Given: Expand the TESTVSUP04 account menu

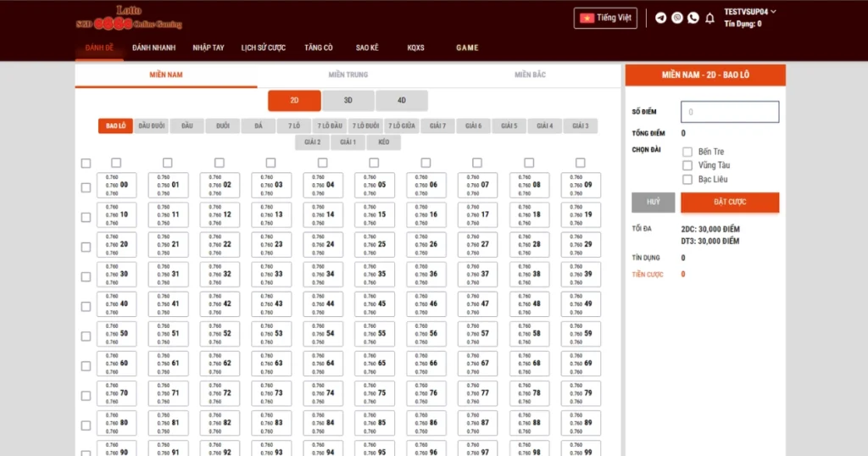Looking at the screenshot, I should [x=750, y=12].
